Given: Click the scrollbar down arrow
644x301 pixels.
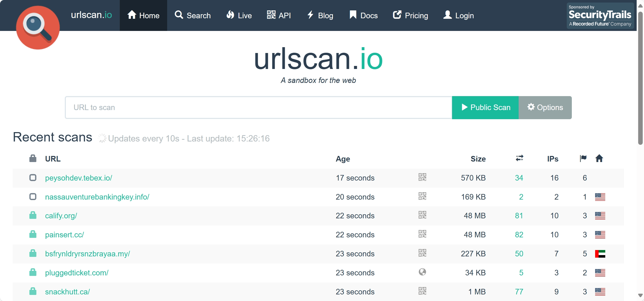Looking at the screenshot, I should point(640,295).
